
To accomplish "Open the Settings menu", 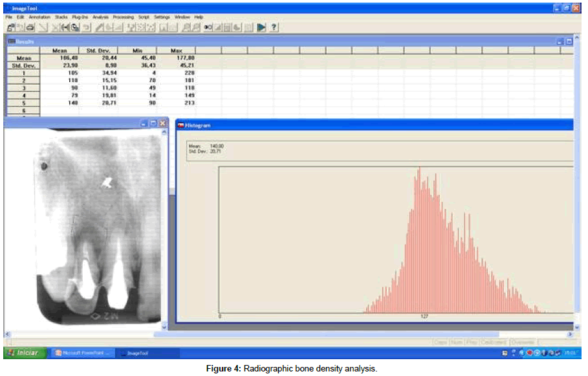I will click(162, 16).
